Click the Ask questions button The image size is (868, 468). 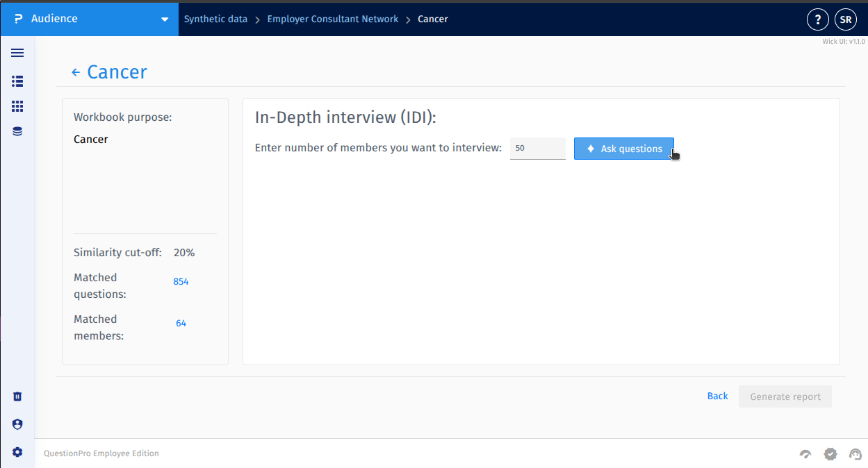[x=623, y=149]
